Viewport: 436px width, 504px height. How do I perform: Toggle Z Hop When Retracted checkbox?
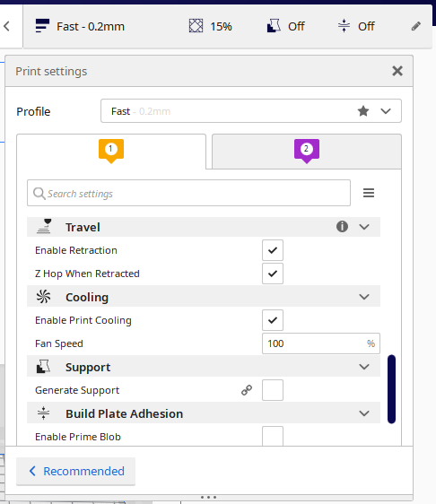pos(273,274)
